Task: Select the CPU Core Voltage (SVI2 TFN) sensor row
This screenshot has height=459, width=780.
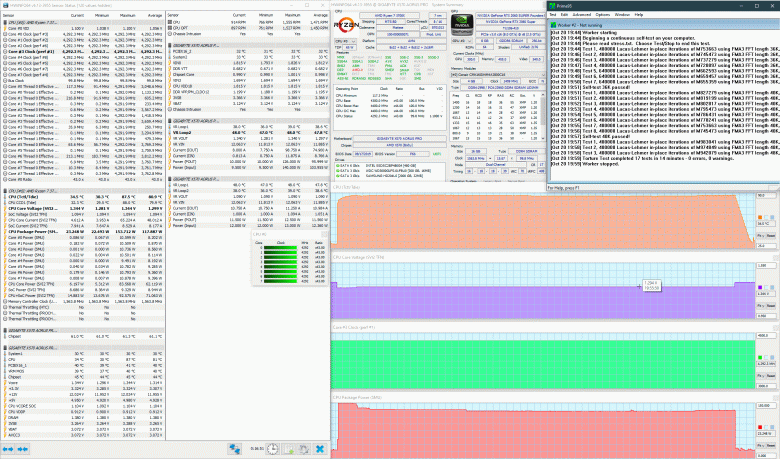Action: tap(82, 208)
